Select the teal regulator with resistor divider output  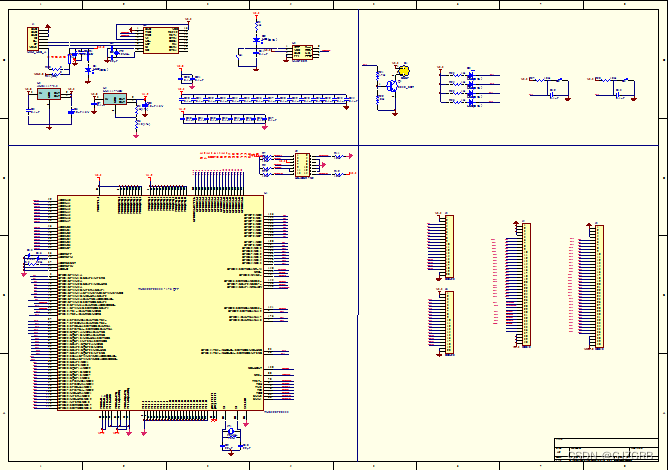pyautogui.click(x=115, y=99)
